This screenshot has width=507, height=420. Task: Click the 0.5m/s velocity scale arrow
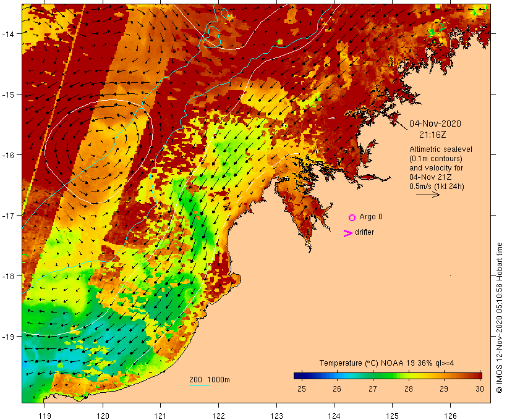428,195
